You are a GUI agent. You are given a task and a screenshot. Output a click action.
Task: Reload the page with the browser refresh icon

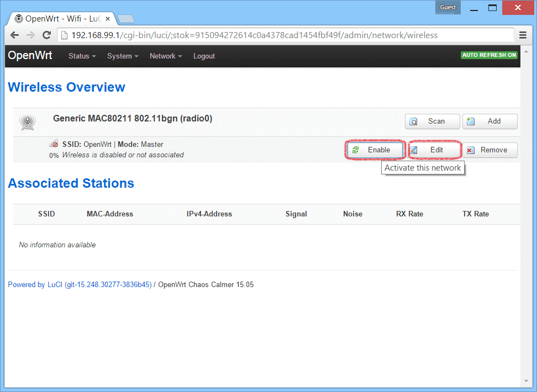point(47,35)
